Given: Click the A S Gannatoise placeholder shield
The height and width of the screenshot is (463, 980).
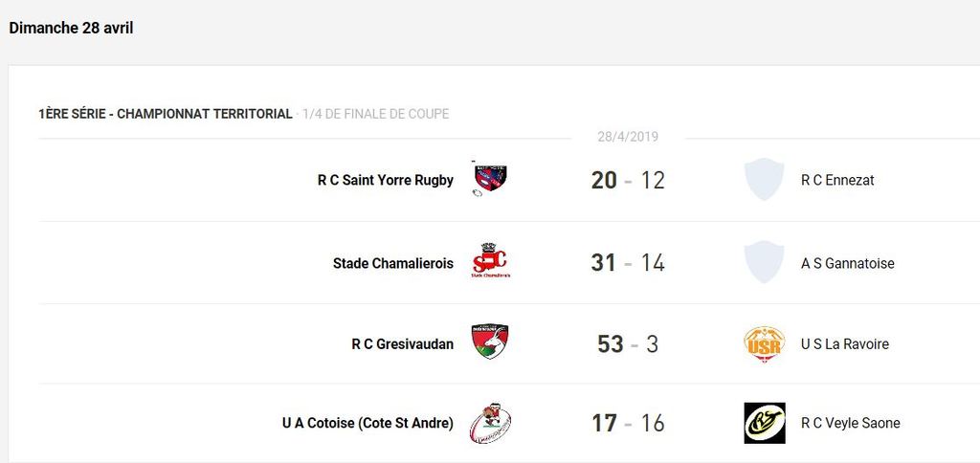Looking at the screenshot, I should pos(764,262).
